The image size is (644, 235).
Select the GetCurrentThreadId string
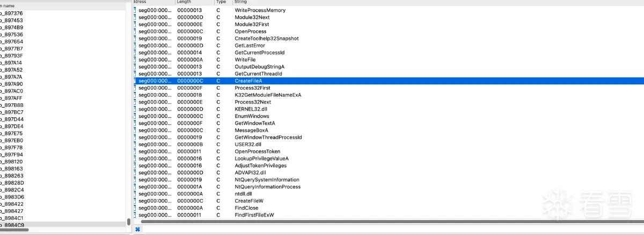(389, 74)
